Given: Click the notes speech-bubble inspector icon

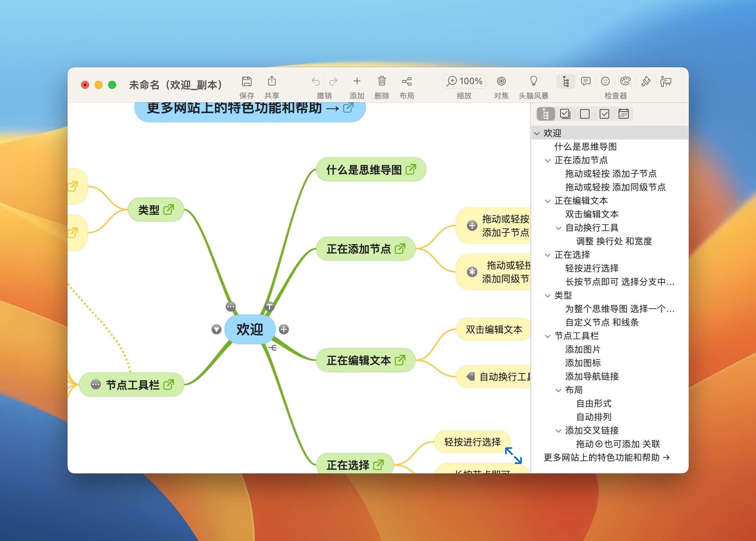Looking at the screenshot, I should point(585,81).
